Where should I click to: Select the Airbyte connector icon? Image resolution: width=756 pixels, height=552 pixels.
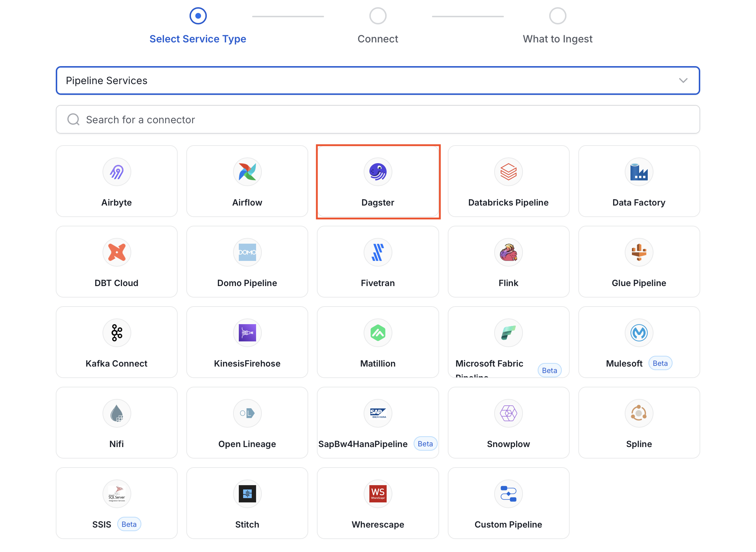click(117, 172)
